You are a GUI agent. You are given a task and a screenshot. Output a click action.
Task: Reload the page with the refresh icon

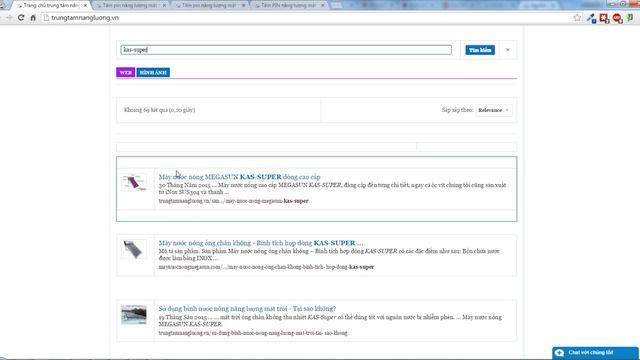(x=21, y=18)
